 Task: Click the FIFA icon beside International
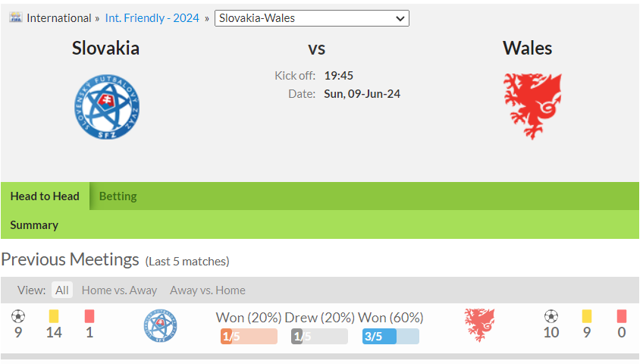[x=16, y=17]
